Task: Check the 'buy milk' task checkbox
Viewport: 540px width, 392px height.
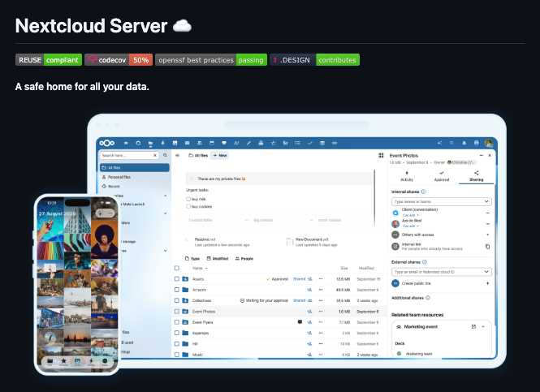Action: (188, 199)
